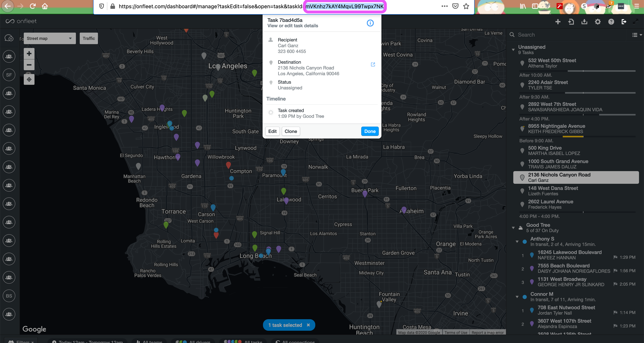
Task: Collapse the Unassigned tasks section
Action: [513, 50]
